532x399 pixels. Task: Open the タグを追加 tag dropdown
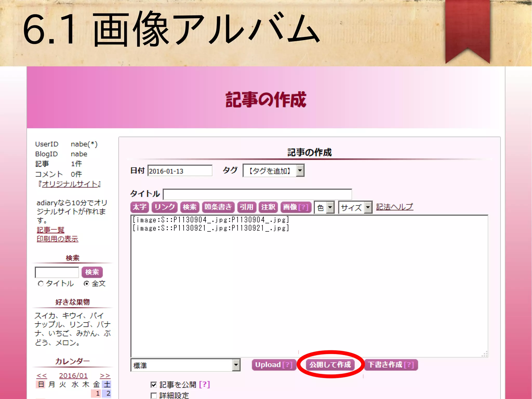pyautogui.click(x=274, y=171)
